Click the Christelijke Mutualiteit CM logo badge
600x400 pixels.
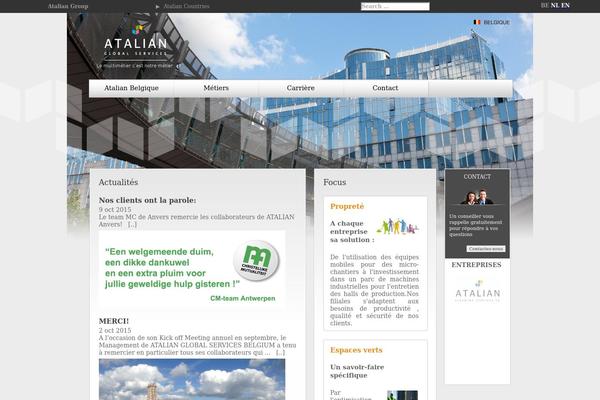[x=256, y=261]
